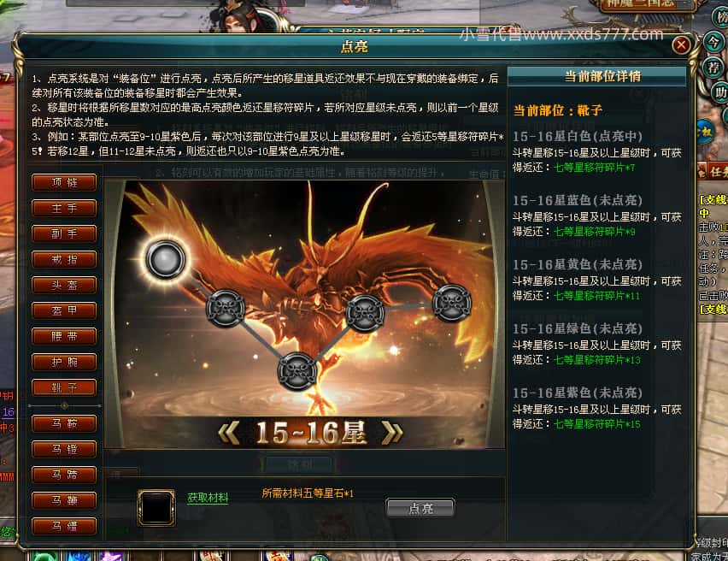Screen dimensions: 728x561
Task: Choose the 戒指 ring slot tab
Action: 64,259
